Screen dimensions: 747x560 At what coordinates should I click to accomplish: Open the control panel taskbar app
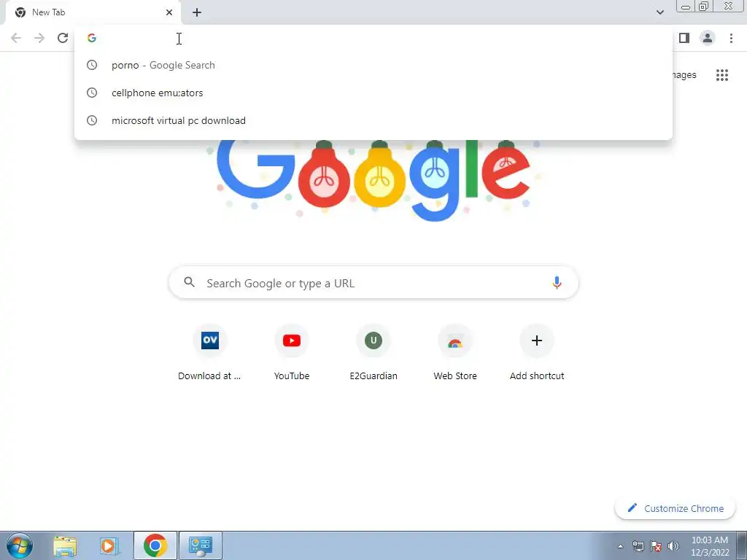[x=200, y=545]
